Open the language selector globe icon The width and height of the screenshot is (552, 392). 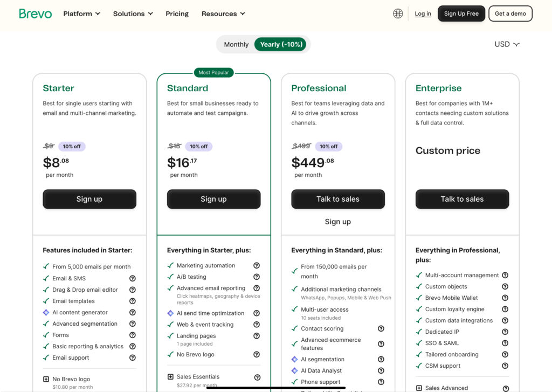tap(398, 13)
